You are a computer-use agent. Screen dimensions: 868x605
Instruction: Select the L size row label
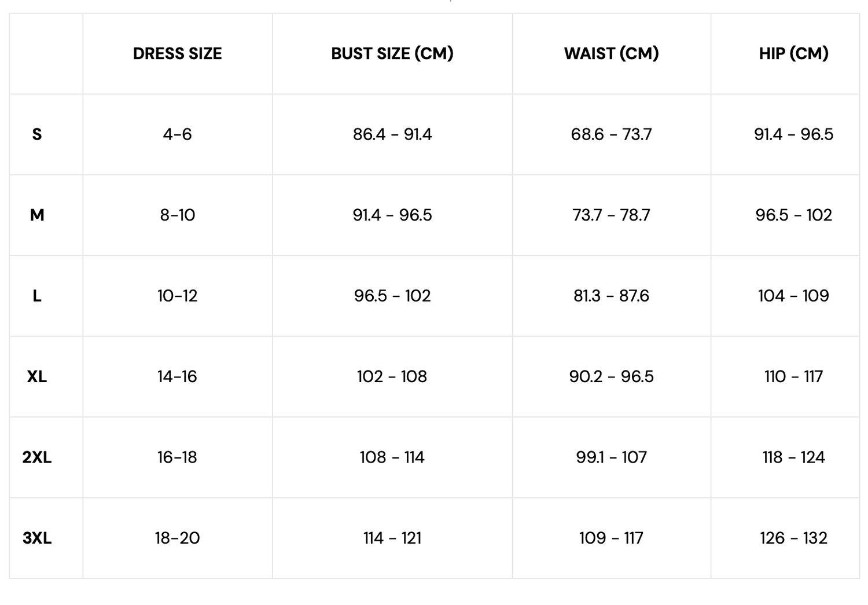(x=37, y=296)
